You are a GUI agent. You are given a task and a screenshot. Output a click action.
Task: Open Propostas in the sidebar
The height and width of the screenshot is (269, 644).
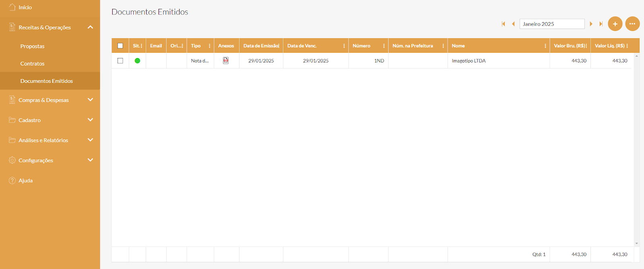[x=33, y=46]
